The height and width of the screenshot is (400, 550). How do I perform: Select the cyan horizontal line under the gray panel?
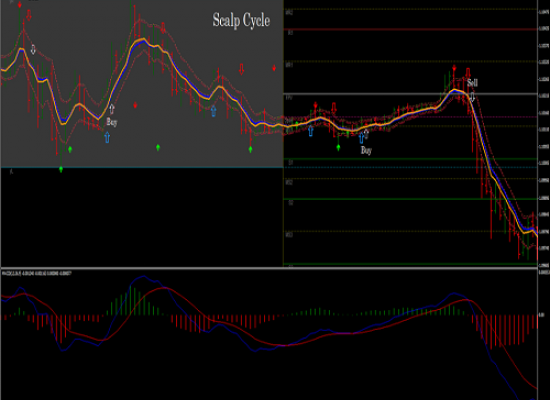(142, 167)
